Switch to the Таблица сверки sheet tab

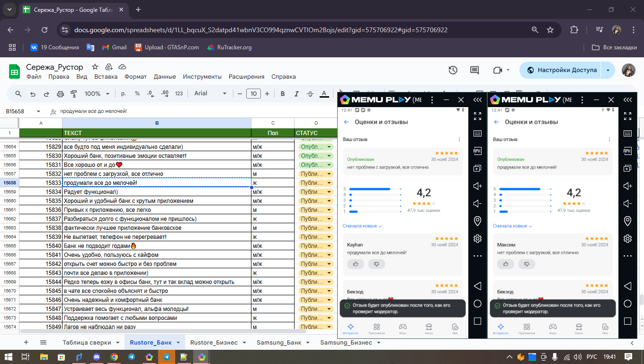[87, 342]
